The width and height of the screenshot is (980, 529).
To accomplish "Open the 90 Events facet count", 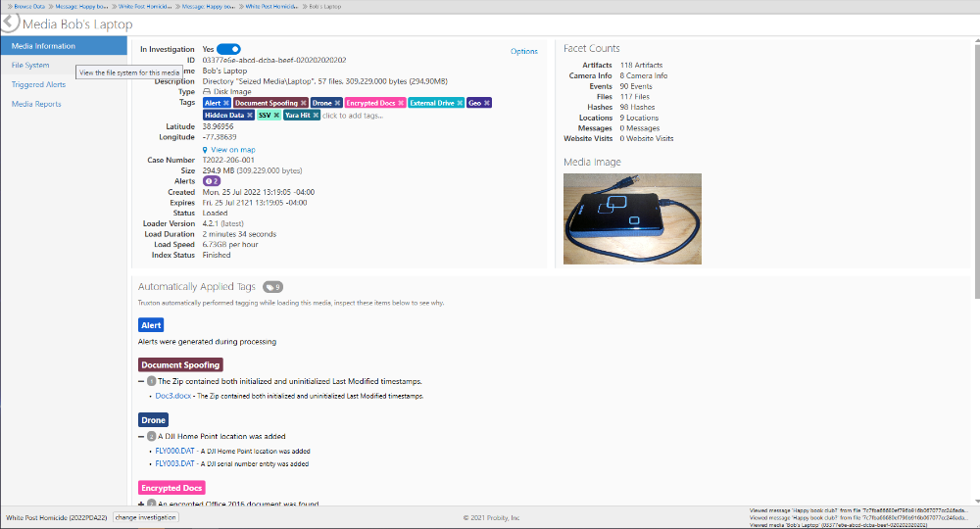I will coord(636,86).
